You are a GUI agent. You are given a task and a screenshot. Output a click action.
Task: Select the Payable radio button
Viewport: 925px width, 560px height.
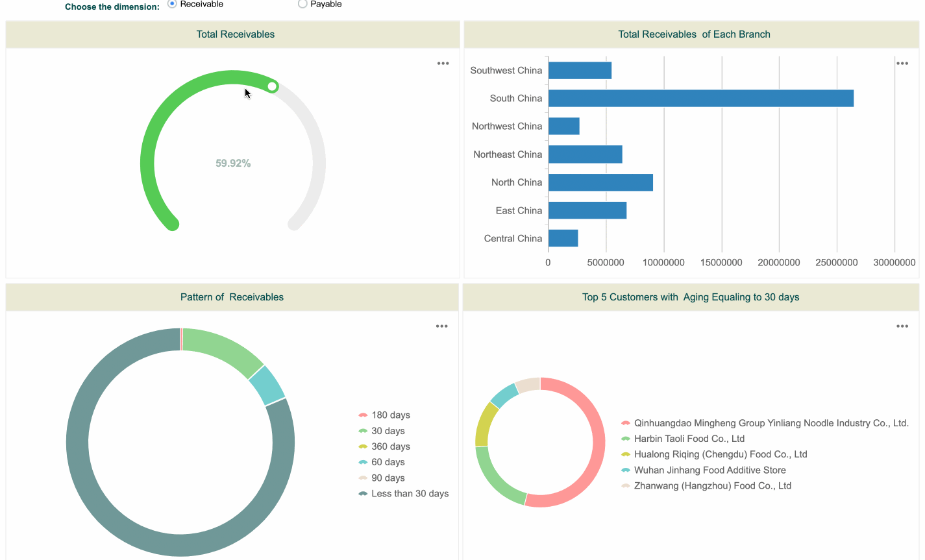(302, 4)
